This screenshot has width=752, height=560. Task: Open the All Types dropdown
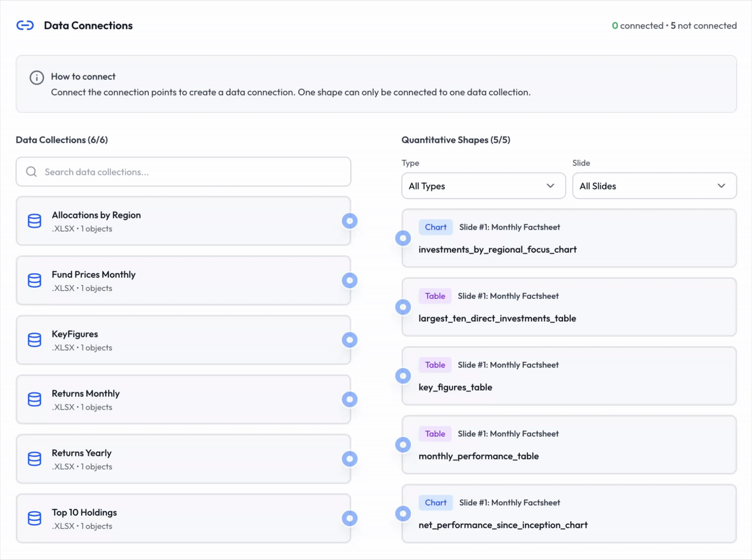pyautogui.click(x=483, y=185)
